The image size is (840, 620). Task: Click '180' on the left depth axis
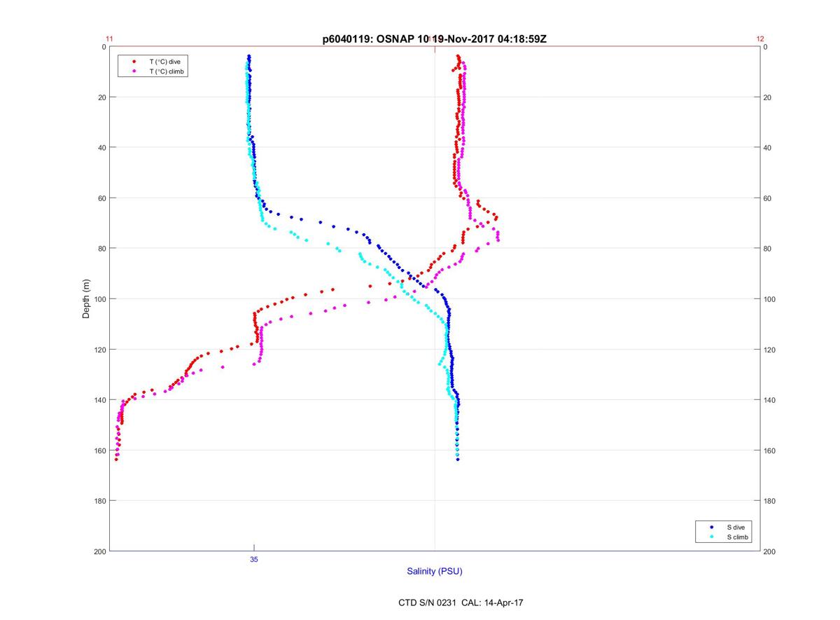99,501
